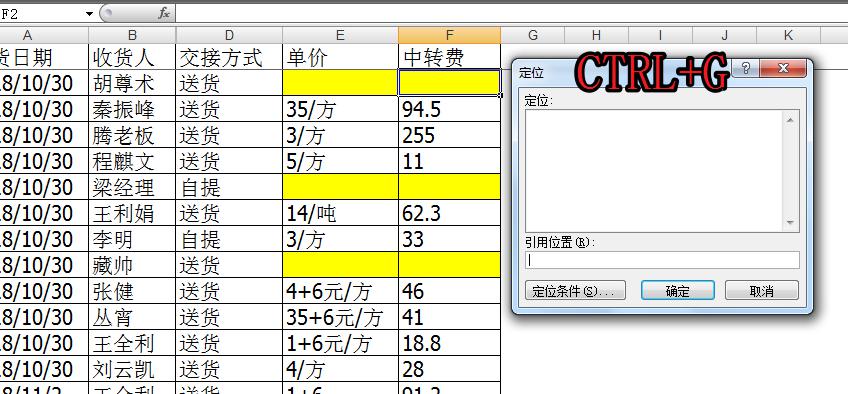This screenshot has width=848, height=394.
Task: Select column B header
Action: [x=132, y=36]
